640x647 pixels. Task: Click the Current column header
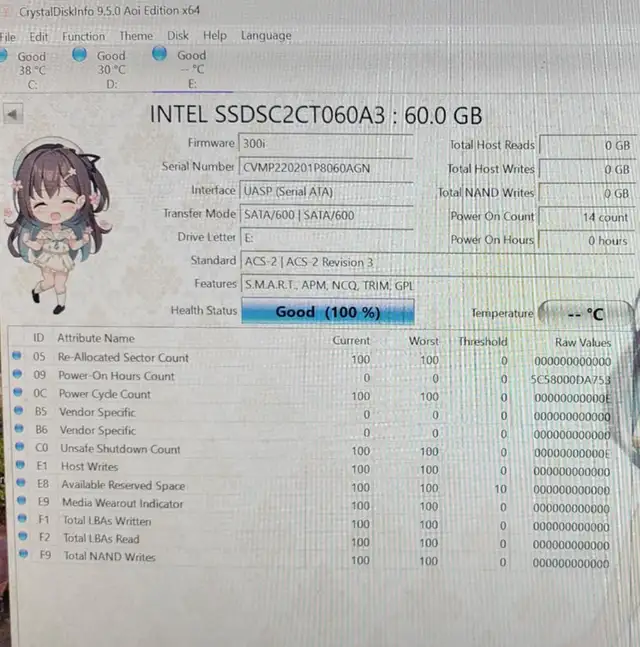pos(351,340)
